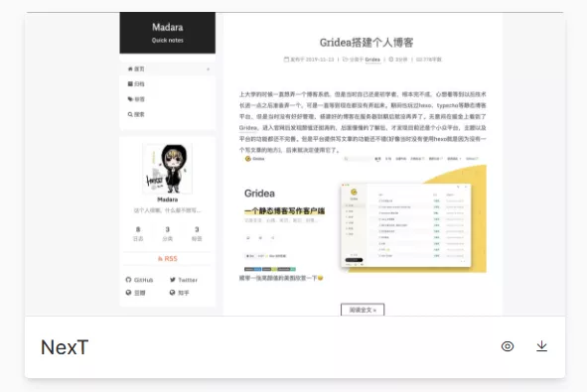Click the read-more button below the post

(x=363, y=310)
